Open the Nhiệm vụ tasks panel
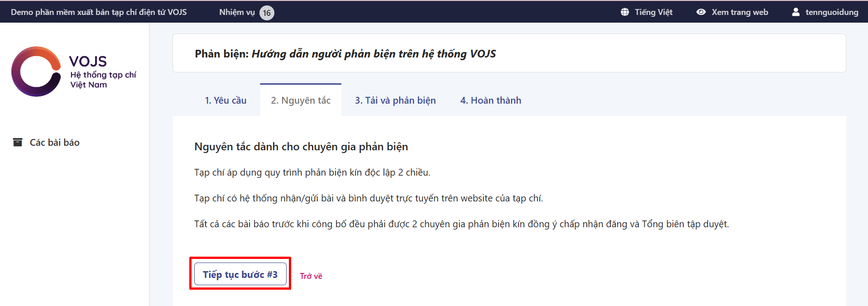868x306 pixels. [x=237, y=12]
